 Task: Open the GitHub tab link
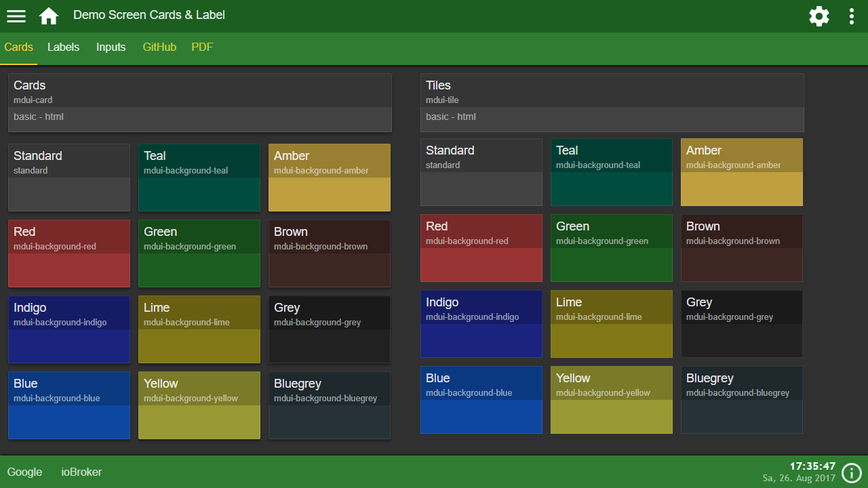tap(159, 47)
